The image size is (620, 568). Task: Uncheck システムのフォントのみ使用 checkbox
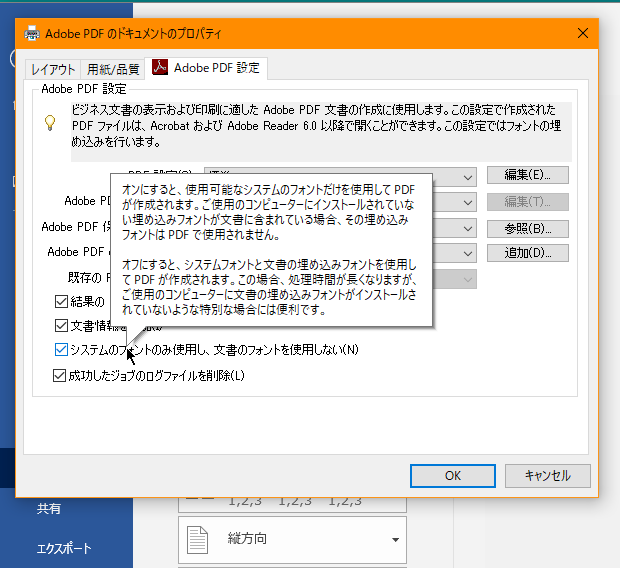tap(61, 350)
